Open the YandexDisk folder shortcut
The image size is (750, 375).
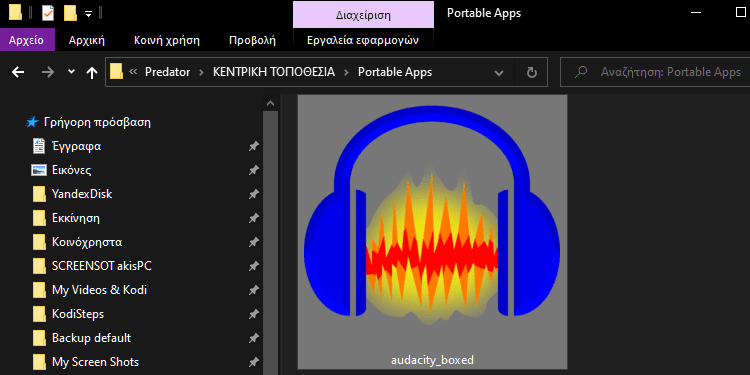tap(82, 194)
